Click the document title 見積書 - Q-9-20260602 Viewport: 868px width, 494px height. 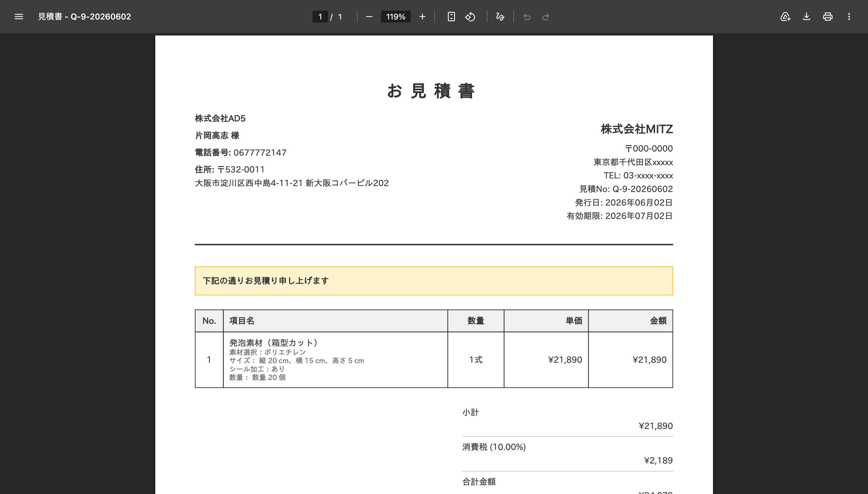pyautogui.click(x=84, y=17)
